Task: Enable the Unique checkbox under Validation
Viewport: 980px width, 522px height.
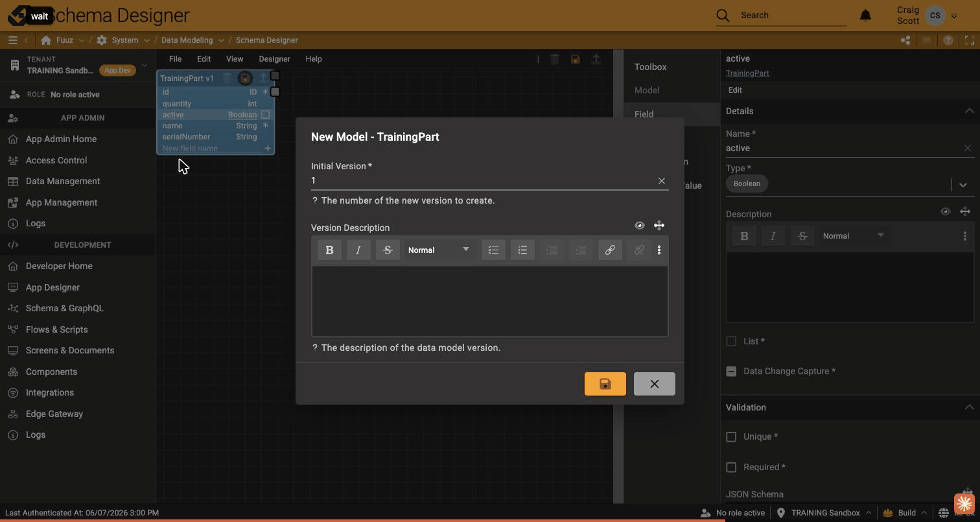Action: click(731, 437)
